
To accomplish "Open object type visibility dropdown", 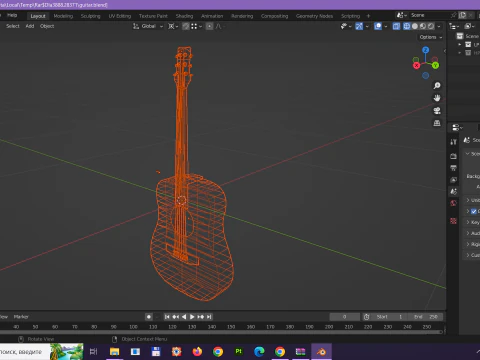I will click(x=346, y=26).
